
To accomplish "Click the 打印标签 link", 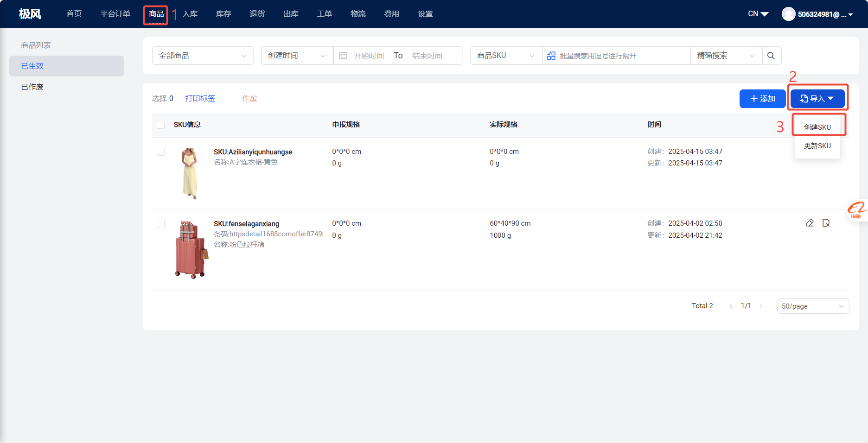I will (200, 98).
